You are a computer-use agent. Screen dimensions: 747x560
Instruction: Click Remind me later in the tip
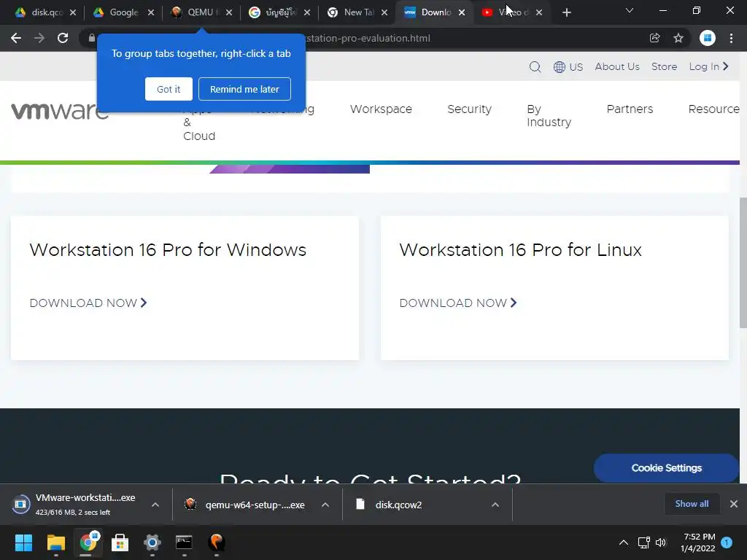point(244,89)
